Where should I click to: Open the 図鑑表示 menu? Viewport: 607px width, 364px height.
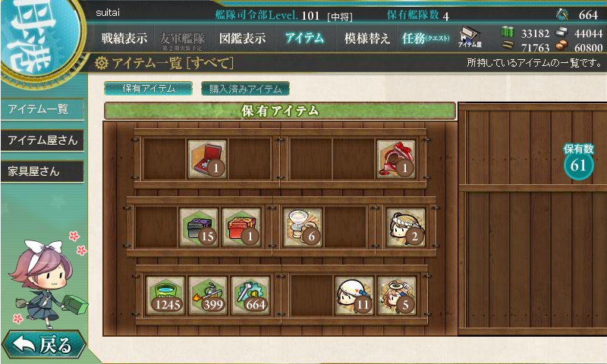(x=242, y=38)
